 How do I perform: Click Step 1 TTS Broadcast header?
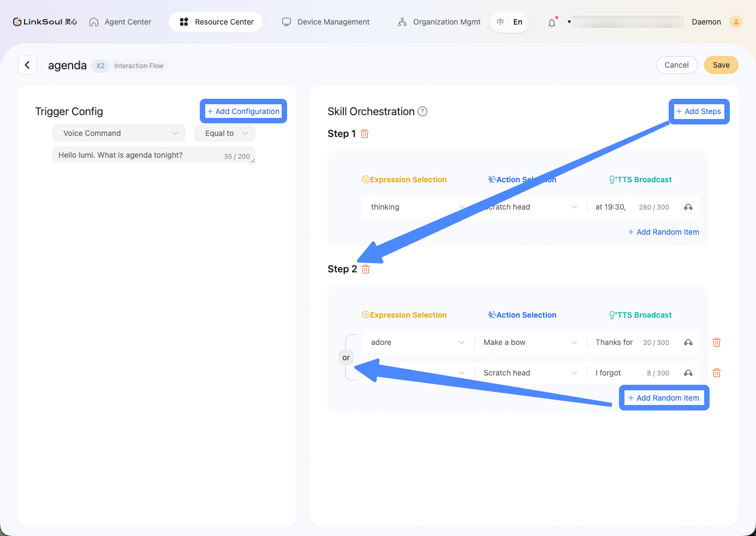[640, 180]
